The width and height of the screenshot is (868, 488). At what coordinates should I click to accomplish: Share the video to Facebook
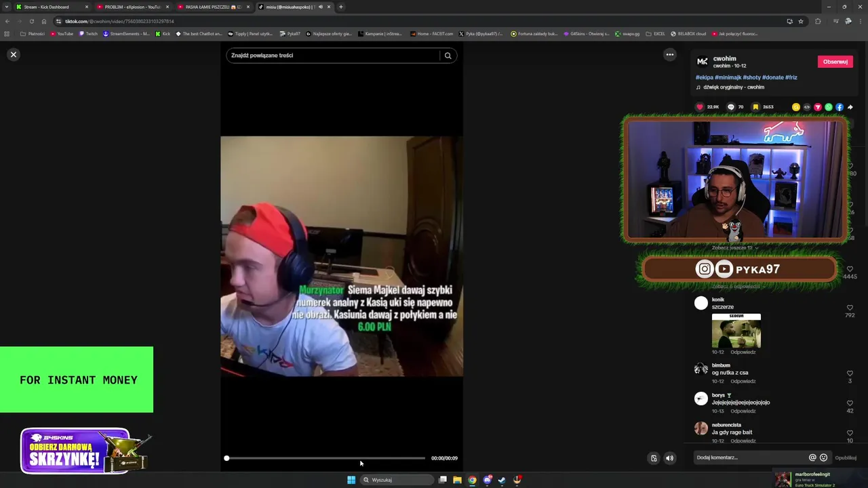pos(840,107)
